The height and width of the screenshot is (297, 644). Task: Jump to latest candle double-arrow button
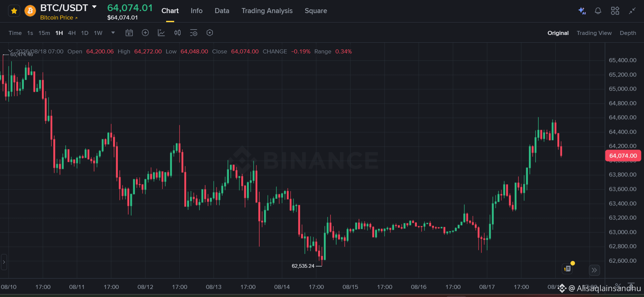point(594,270)
